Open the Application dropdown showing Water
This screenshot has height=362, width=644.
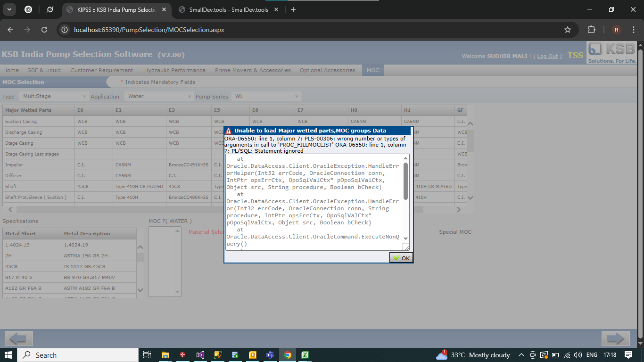click(x=159, y=96)
